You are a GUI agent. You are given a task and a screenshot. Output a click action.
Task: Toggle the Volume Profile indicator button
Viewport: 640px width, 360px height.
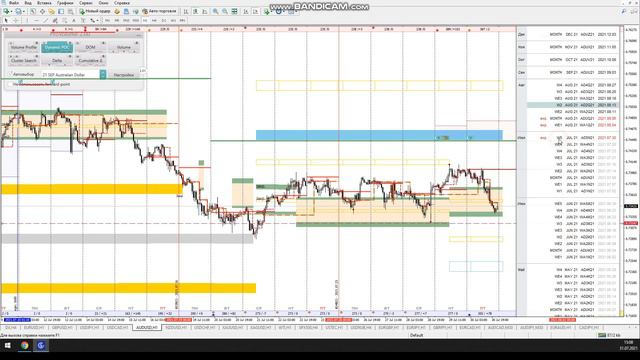[23, 47]
